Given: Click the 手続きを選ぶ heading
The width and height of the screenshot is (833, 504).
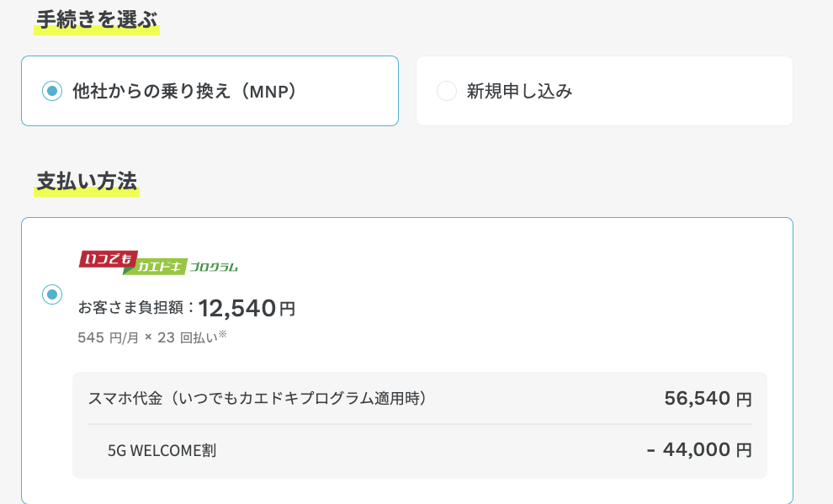Looking at the screenshot, I should click(x=97, y=19).
